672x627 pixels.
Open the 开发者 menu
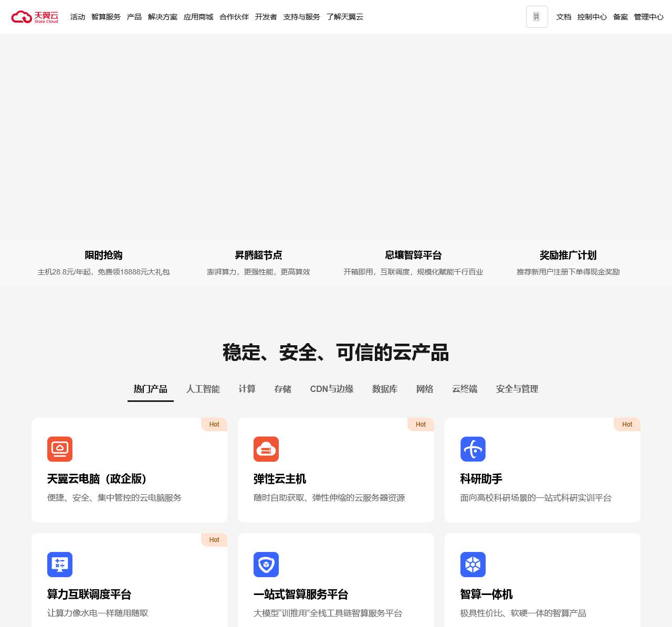[x=266, y=17]
